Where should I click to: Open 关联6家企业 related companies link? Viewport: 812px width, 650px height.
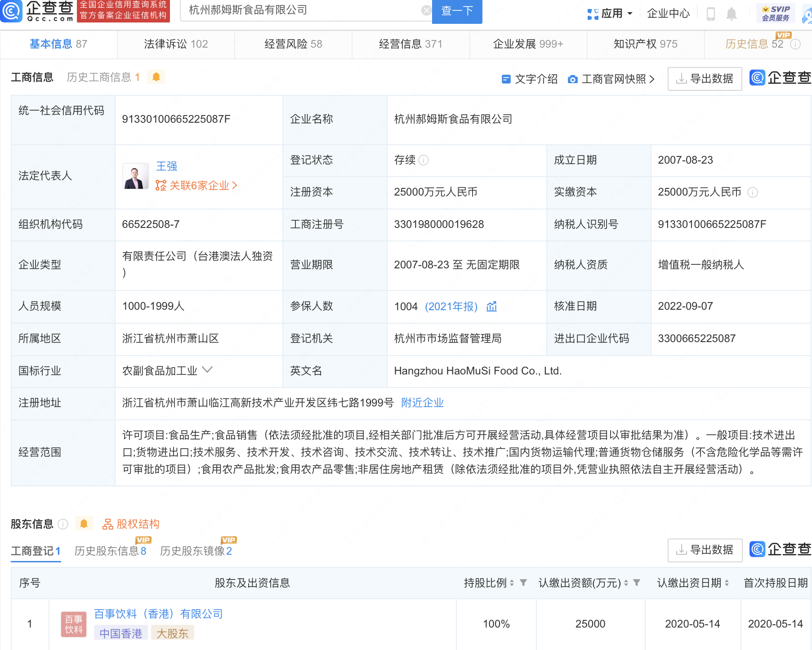coord(196,185)
